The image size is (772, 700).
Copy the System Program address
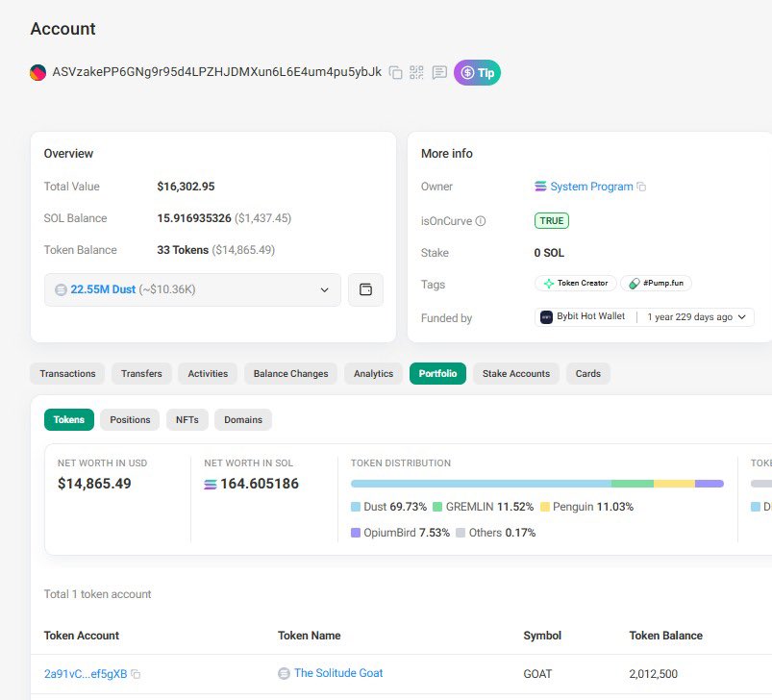[x=641, y=187]
